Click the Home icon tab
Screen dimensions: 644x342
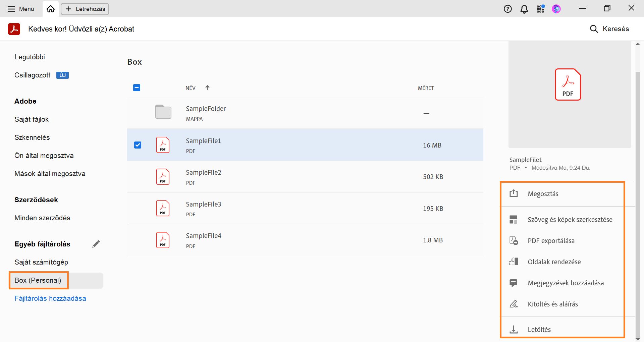tap(51, 9)
